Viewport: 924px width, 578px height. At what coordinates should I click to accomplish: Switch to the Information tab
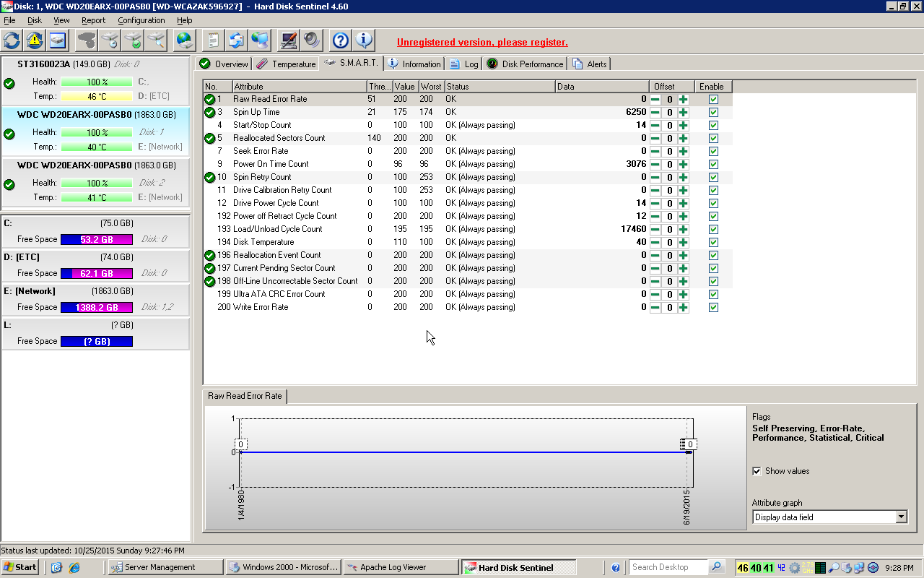click(414, 64)
